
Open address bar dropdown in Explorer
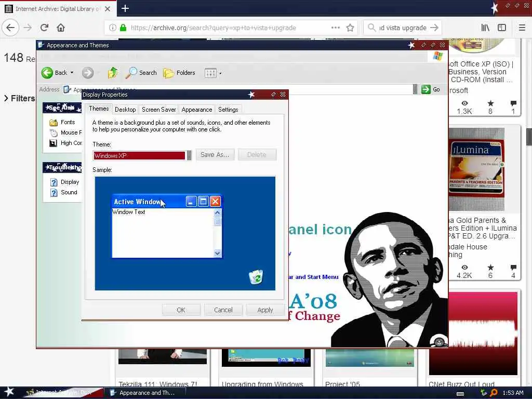(415, 89)
